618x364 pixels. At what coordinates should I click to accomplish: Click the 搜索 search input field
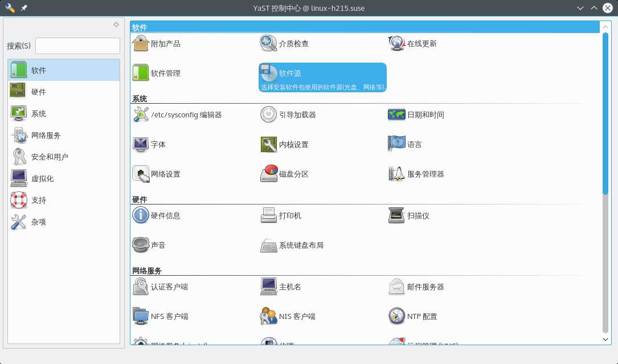(77, 46)
